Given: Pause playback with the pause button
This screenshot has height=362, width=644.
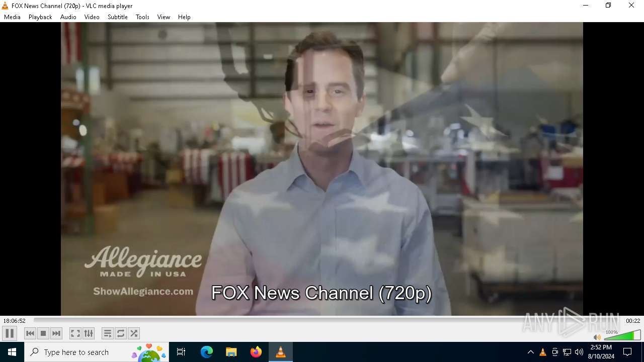Looking at the screenshot, I should coord(10,333).
